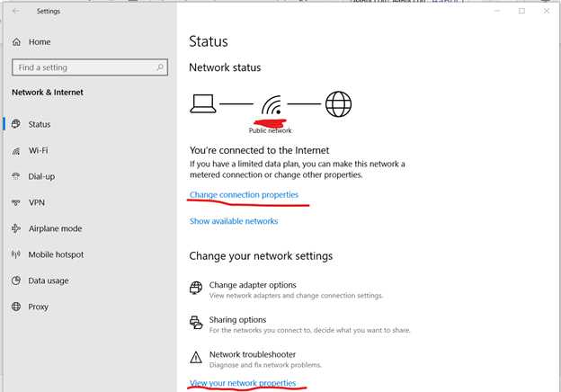Select the Dial-up phone icon
Screen dimensions: 561x392
(16, 176)
